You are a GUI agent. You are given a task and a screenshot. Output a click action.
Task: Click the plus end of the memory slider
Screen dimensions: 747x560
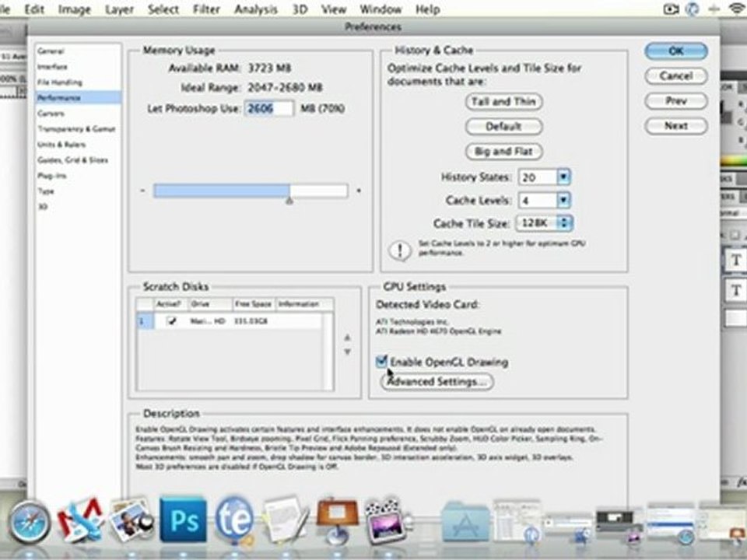[359, 191]
